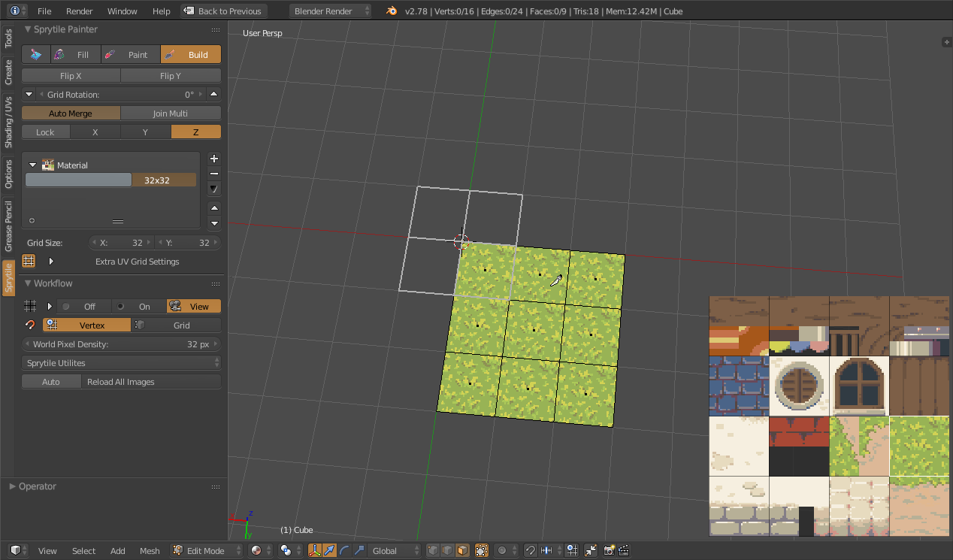Image resolution: width=953 pixels, height=560 pixels.
Task: Move material down with the down arrow
Action: [x=214, y=223]
